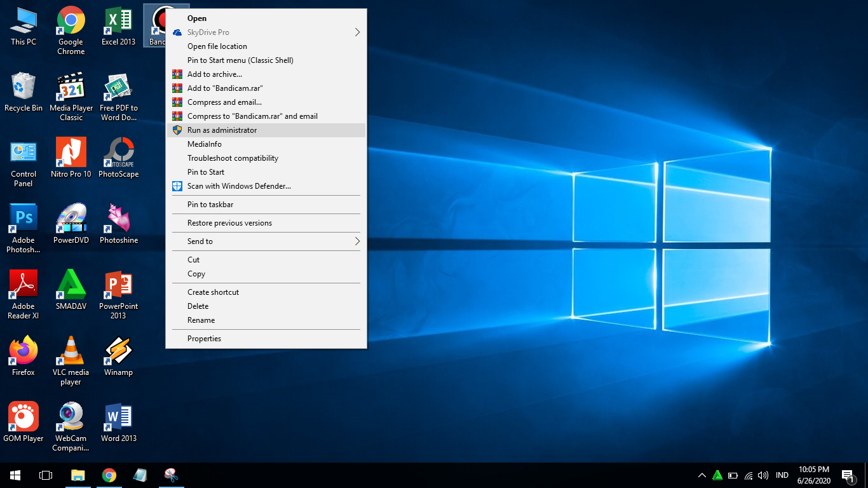Open the Action Center notifications icon
868x488 pixels.
(848, 475)
